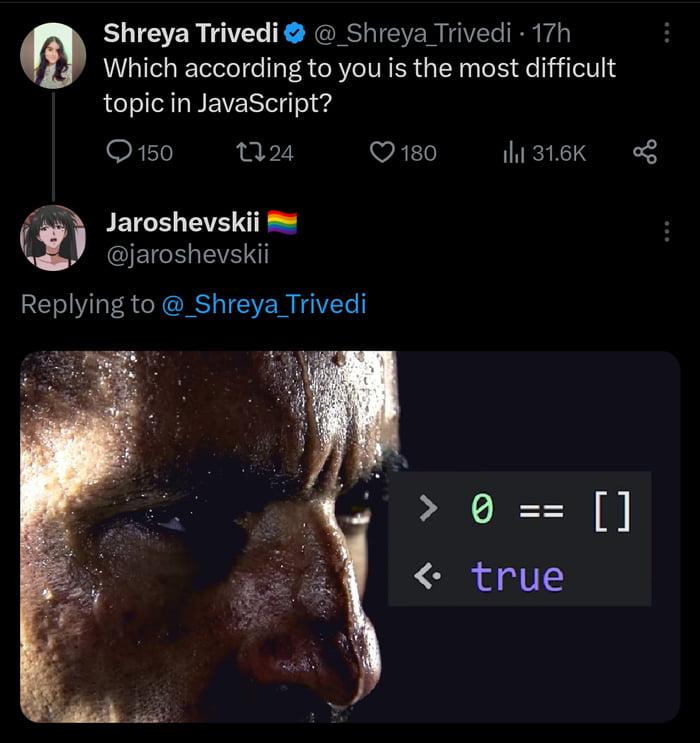Click the Shreya Trivedi display name
This screenshot has width=700, height=743.
[x=191, y=34]
